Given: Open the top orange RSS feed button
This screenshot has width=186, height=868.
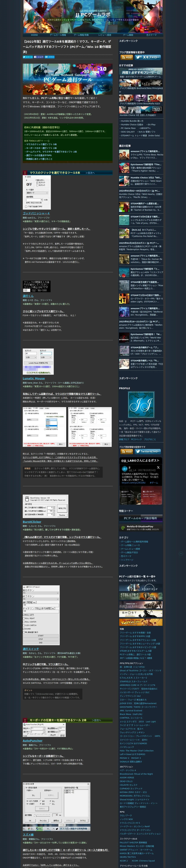Looking at the screenshot, I should point(127,57).
